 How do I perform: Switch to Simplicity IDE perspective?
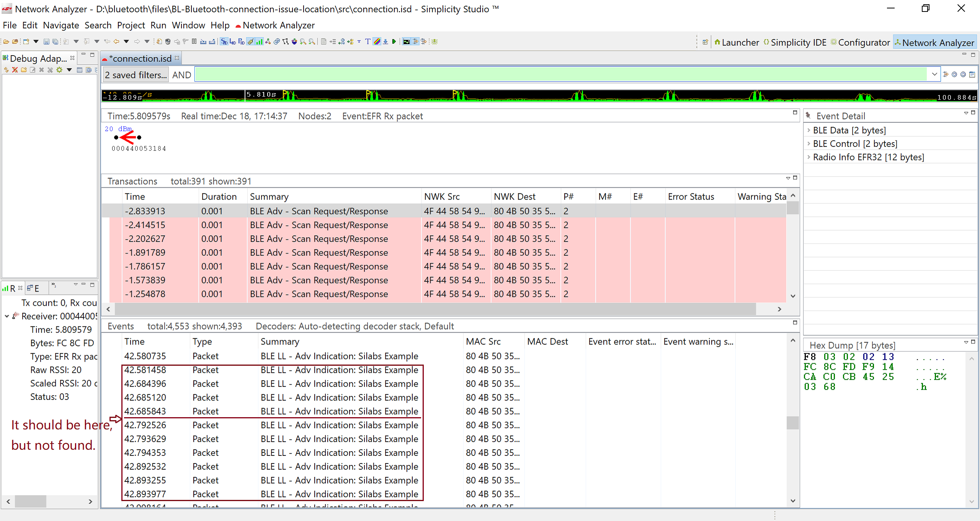pyautogui.click(x=795, y=42)
